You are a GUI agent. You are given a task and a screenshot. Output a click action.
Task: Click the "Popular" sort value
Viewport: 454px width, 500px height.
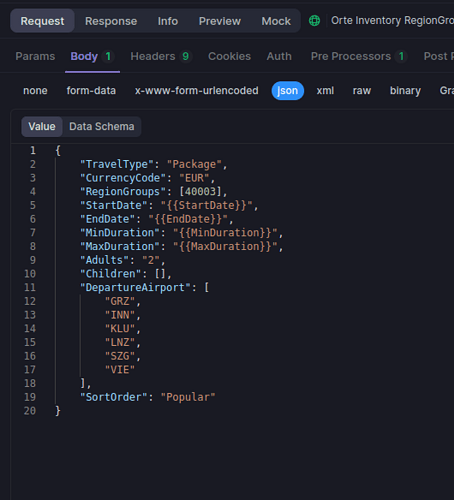tap(188, 397)
